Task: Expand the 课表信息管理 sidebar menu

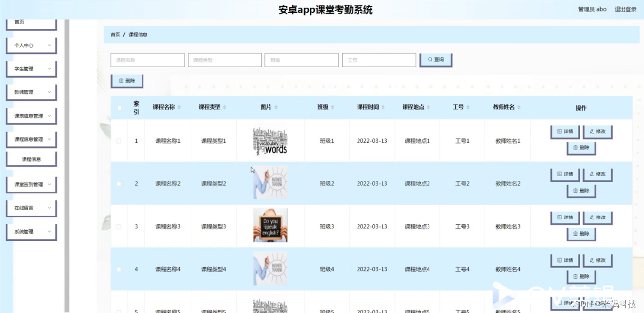Action: (x=31, y=116)
